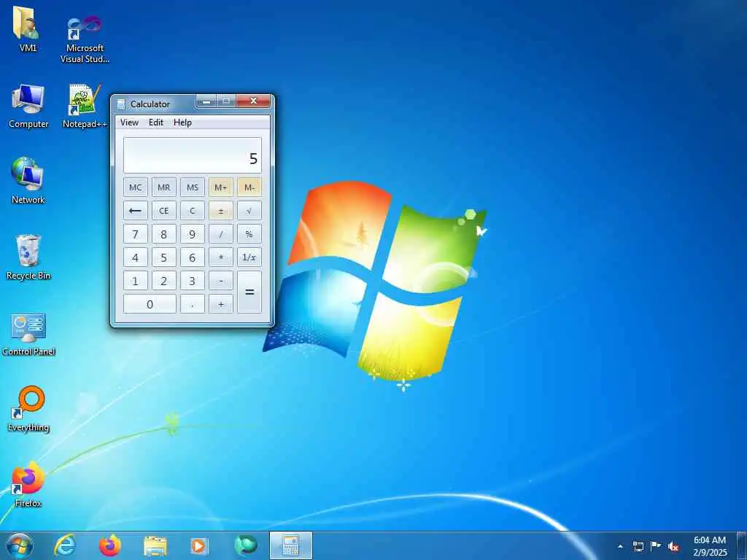Click the equals button
The image size is (747, 560).
point(249,292)
